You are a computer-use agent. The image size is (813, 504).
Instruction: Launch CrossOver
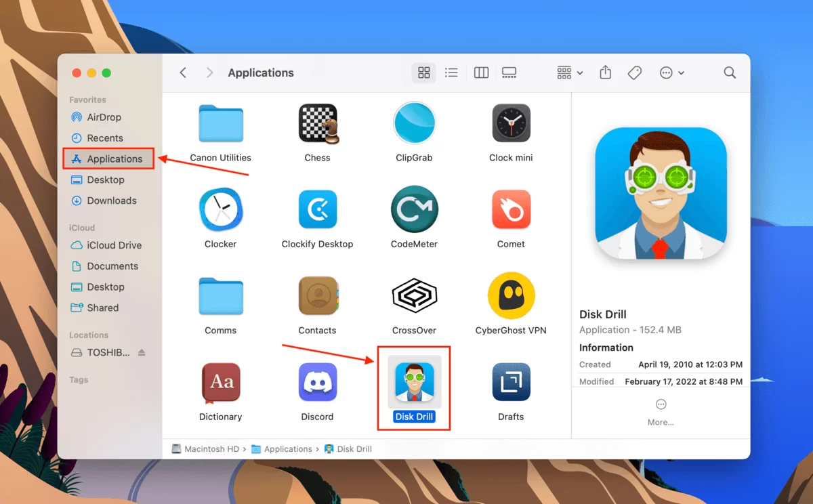[414, 295]
